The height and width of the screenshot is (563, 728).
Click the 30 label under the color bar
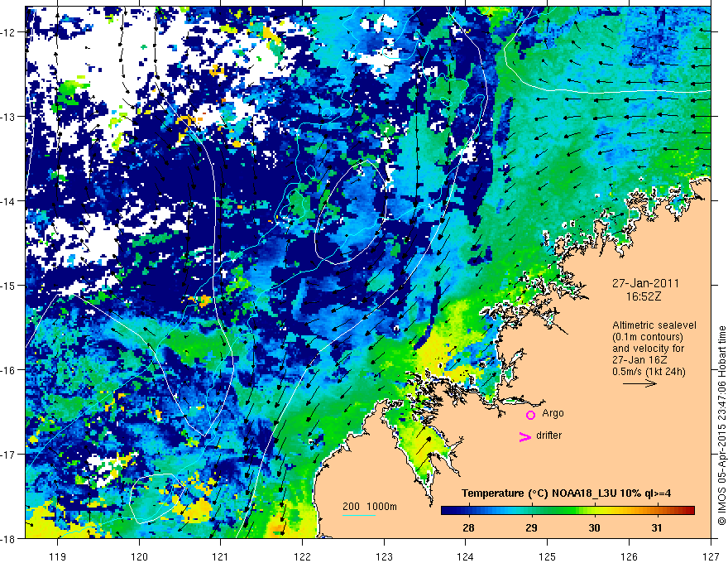pos(594,527)
